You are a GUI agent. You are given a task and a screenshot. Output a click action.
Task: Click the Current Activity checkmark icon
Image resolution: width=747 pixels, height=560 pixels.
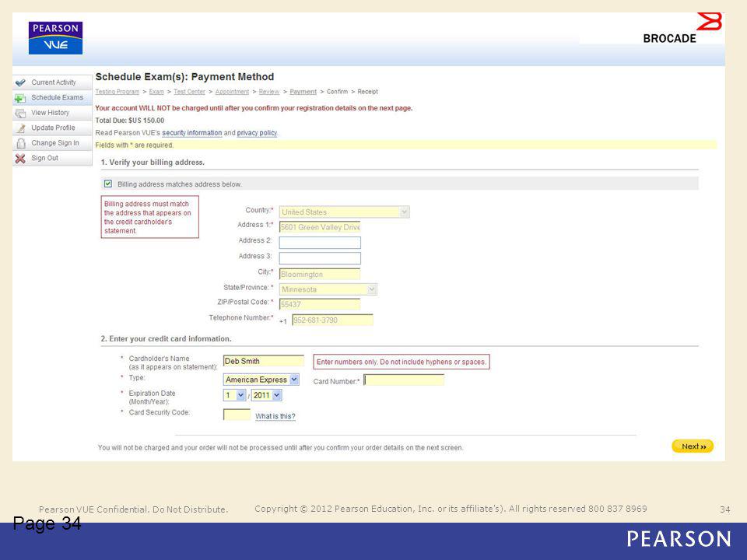(x=20, y=82)
